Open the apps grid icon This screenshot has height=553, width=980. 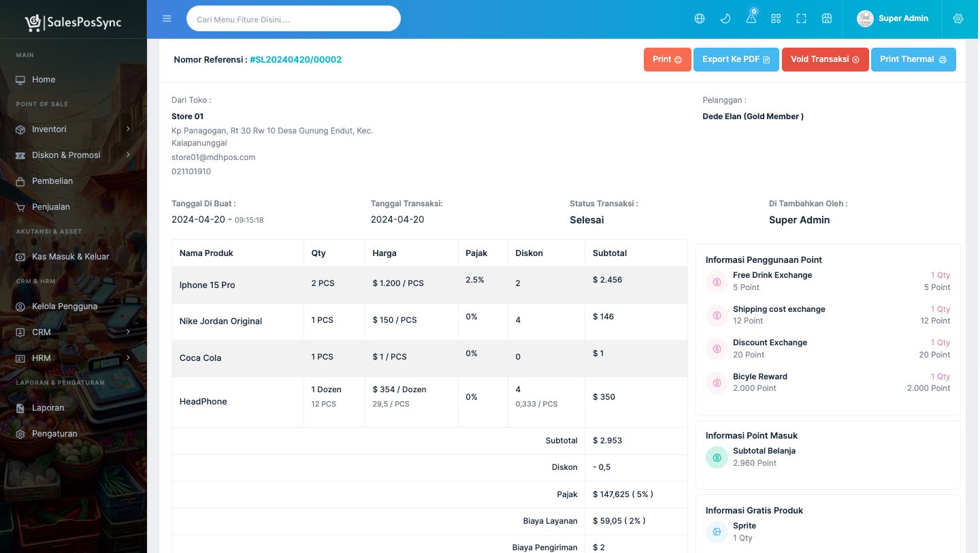click(x=776, y=18)
